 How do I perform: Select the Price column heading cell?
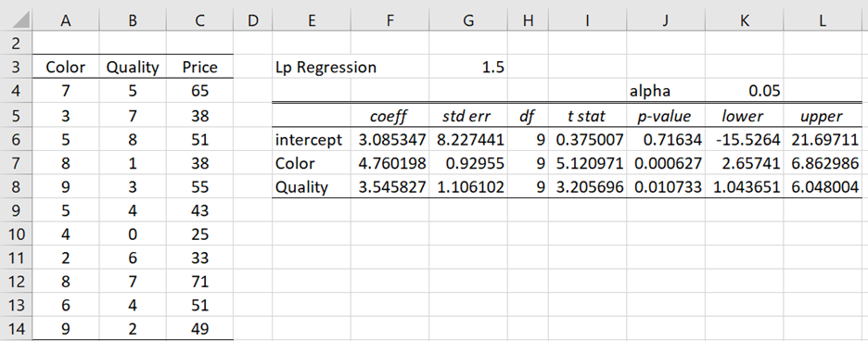coord(199,68)
